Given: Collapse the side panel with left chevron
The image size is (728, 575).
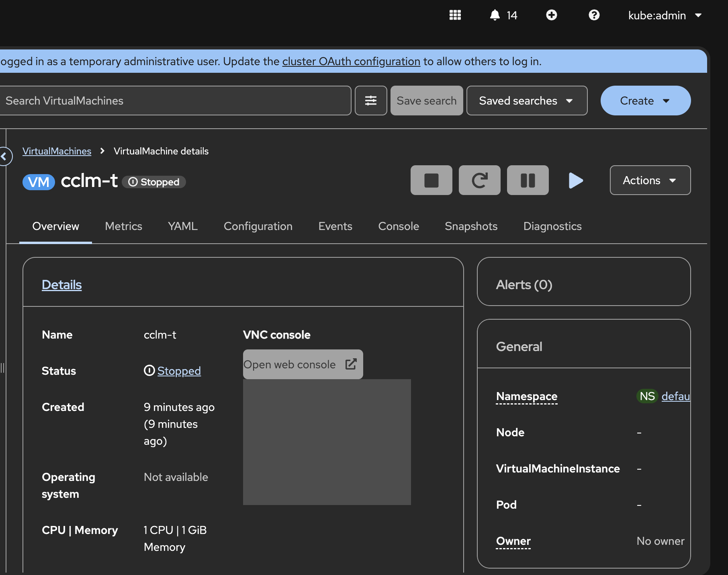Looking at the screenshot, I should click(4, 156).
